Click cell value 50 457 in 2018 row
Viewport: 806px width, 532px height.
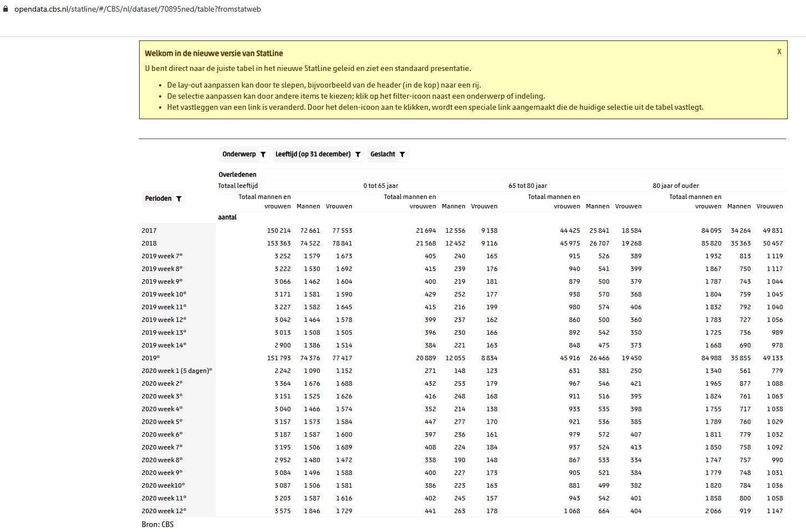point(773,243)
